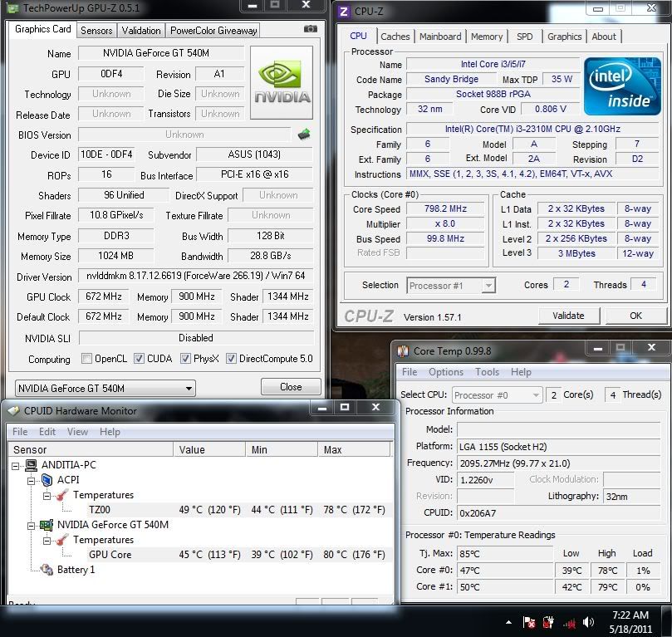
Task: Open the Processor #1 selection dropdown
Action: (451, 286)
